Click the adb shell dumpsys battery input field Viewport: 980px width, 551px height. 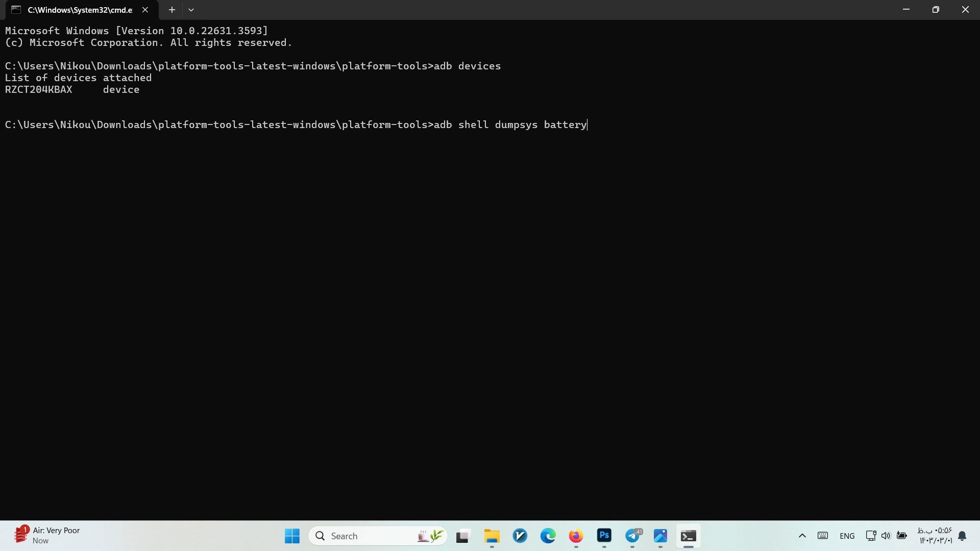click(586, 124)
